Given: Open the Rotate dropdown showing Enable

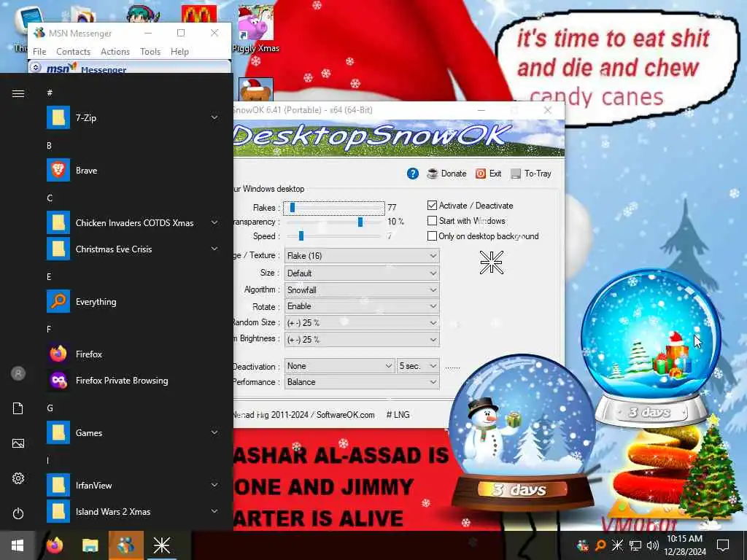Looking at the screenshot, I should (362, 306).
